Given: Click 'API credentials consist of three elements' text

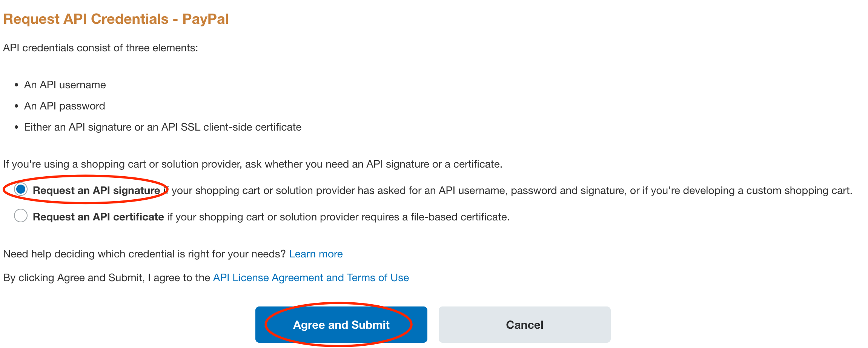Looking at the screenshot, I should click(x=100, y=48).
